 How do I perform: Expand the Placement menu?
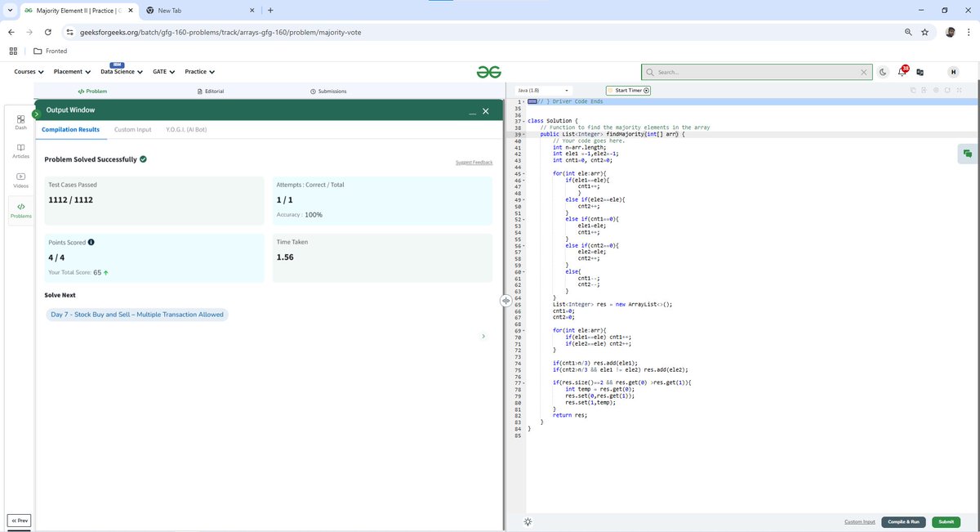pyautogui.click(x=71, y=72)
